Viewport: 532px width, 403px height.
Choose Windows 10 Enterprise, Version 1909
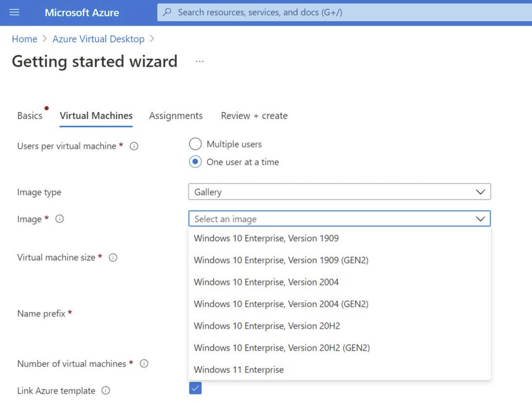click(x=339, y=238)
